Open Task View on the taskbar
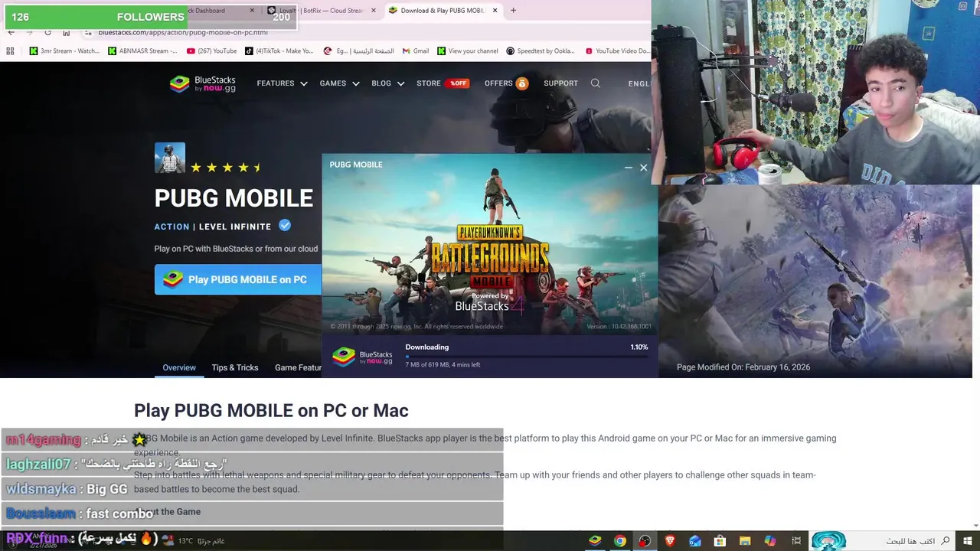Image resolution: width=980 pixels, height=551 pixels. tap(796, 541)
